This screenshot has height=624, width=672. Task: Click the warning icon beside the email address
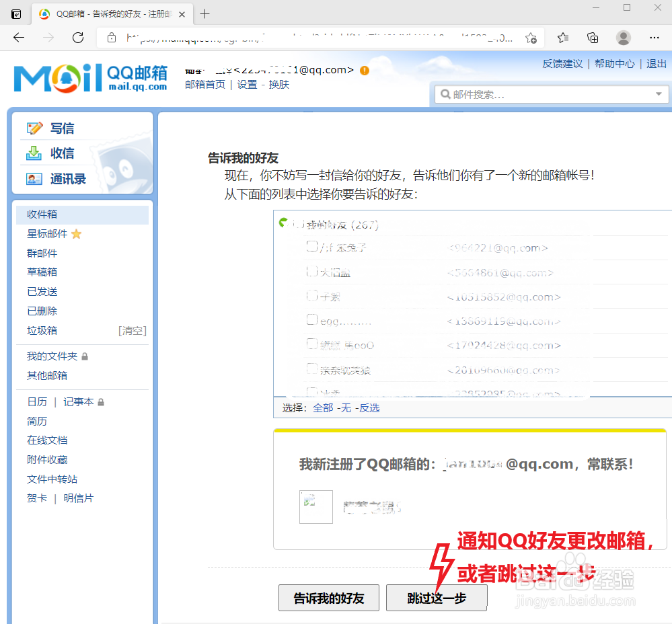(x=364, y=70)
